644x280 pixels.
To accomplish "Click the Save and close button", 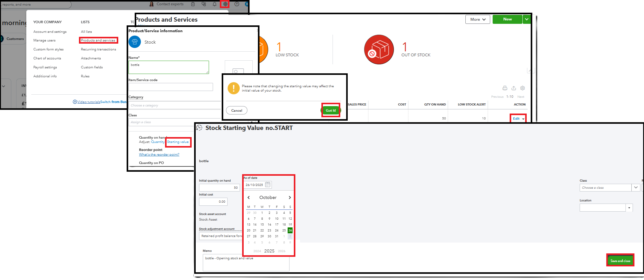I will (x=620, y=261).
